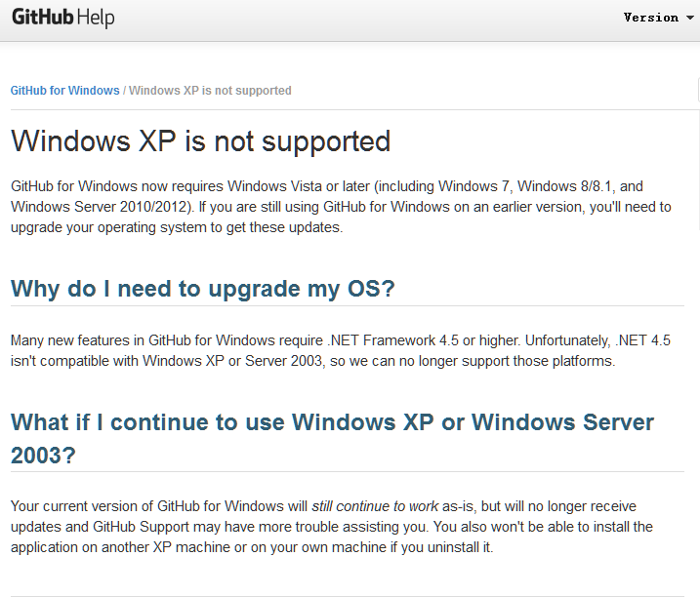Click the .NET Framework 4.5 text
Screen dimensions: 700x597
[x=392, y=340]
